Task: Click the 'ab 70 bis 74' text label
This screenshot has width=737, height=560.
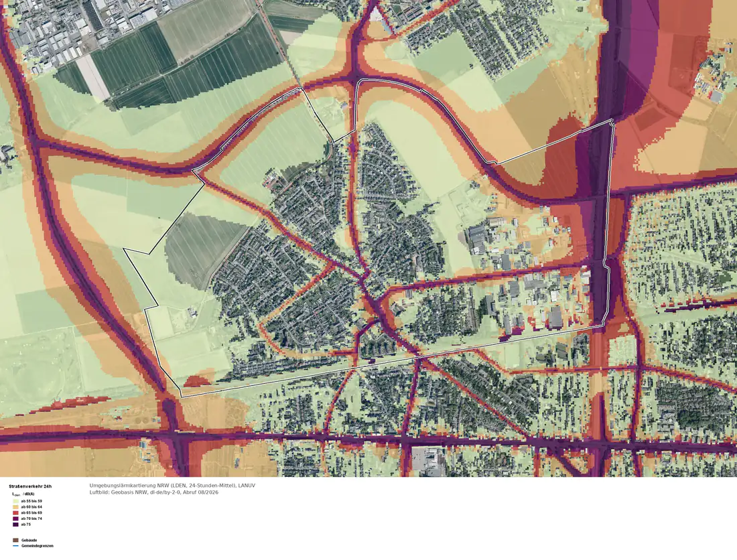Action: (x=31, y=518)
